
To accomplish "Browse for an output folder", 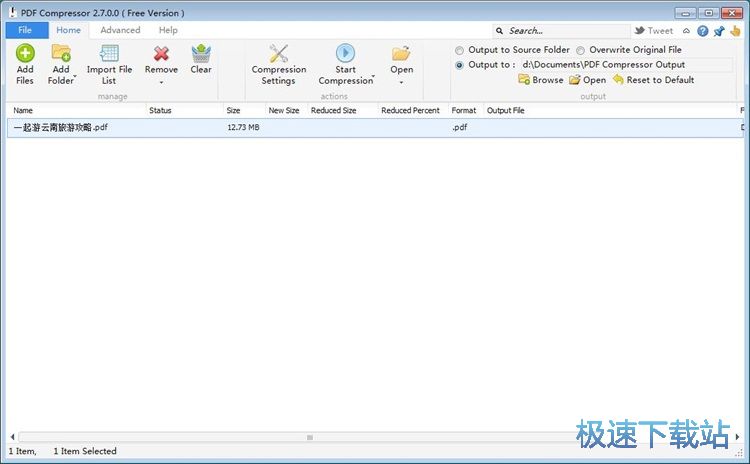I will tap(540, 80).
